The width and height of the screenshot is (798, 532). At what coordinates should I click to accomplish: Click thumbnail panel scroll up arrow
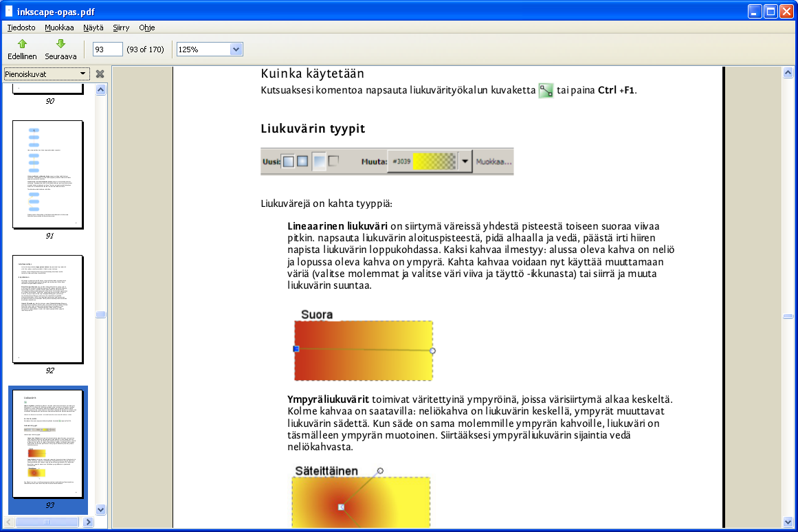point(101,90)
